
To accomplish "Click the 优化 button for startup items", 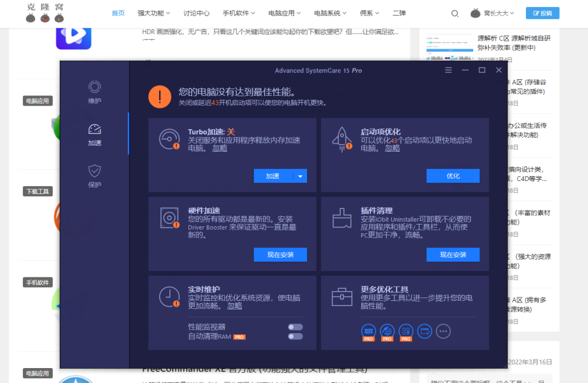I will click(x=453, y=176).
